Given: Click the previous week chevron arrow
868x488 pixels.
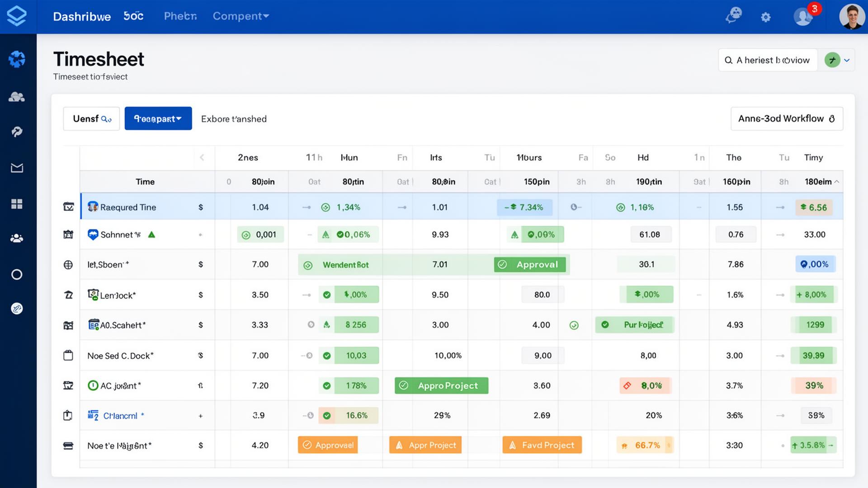Looking at the screenshot, I should [202, 157].
